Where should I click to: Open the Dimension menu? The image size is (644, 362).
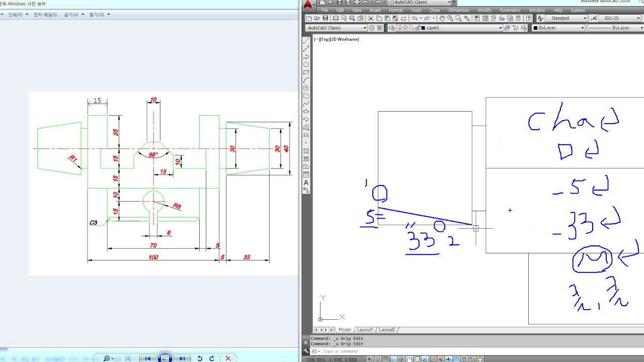pyautogui.click(x=458, y=10)
